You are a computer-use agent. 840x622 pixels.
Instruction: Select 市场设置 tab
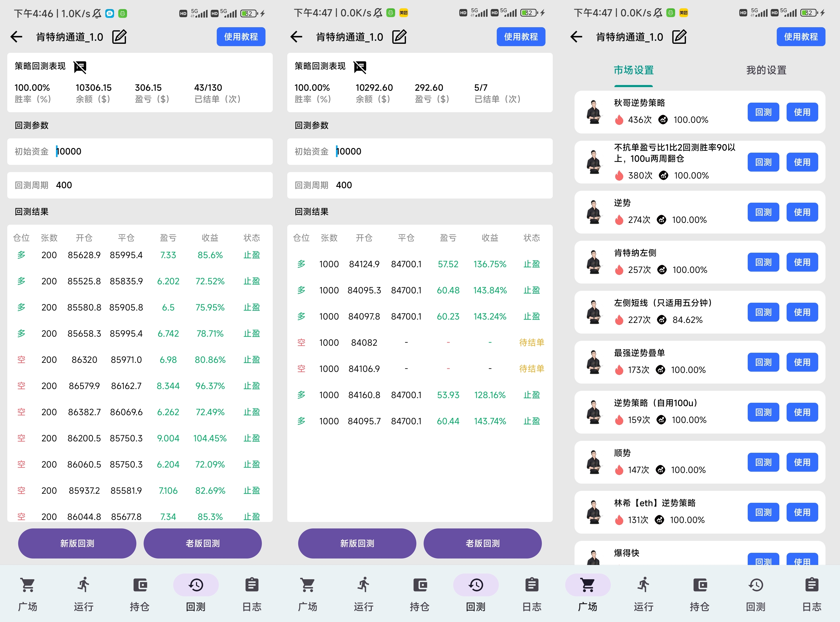(x=634, y=70)
